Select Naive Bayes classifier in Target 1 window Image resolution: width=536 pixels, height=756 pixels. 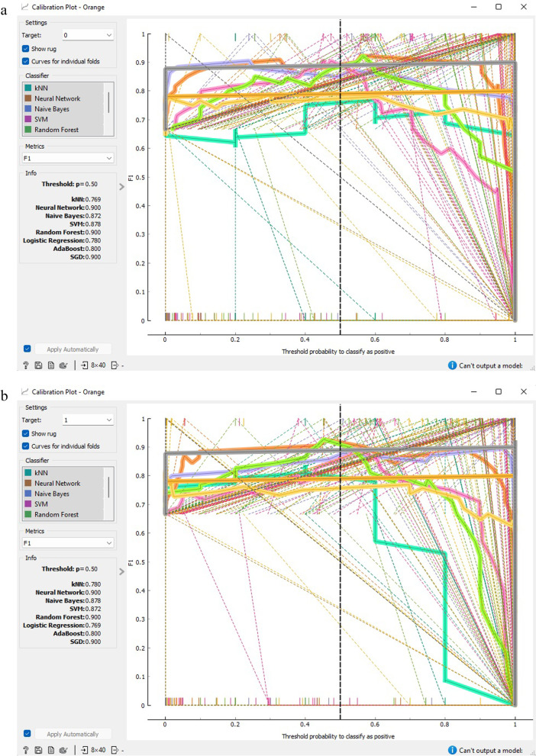coord(63,494)
